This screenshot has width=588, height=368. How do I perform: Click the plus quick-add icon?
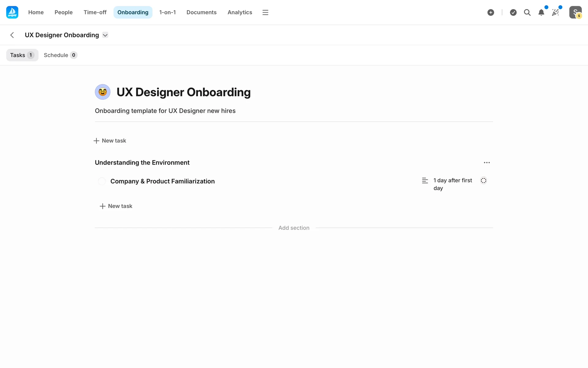point(491,12)
